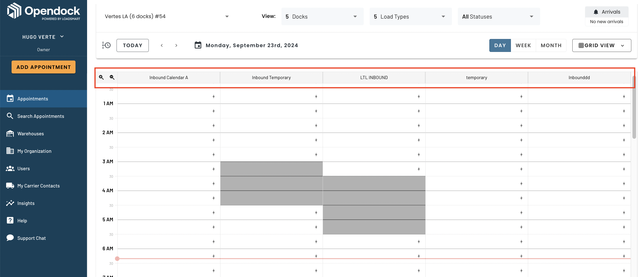
Task: Click quick-add bolt in Inbounddd column at 5 AM
Action: click(624, 227)
